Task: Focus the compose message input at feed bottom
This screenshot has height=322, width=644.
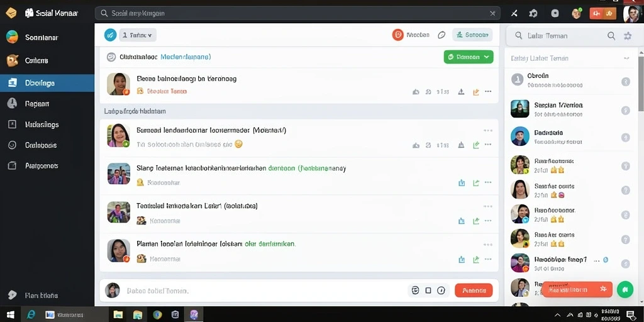Action: click(x=263, y=291)
